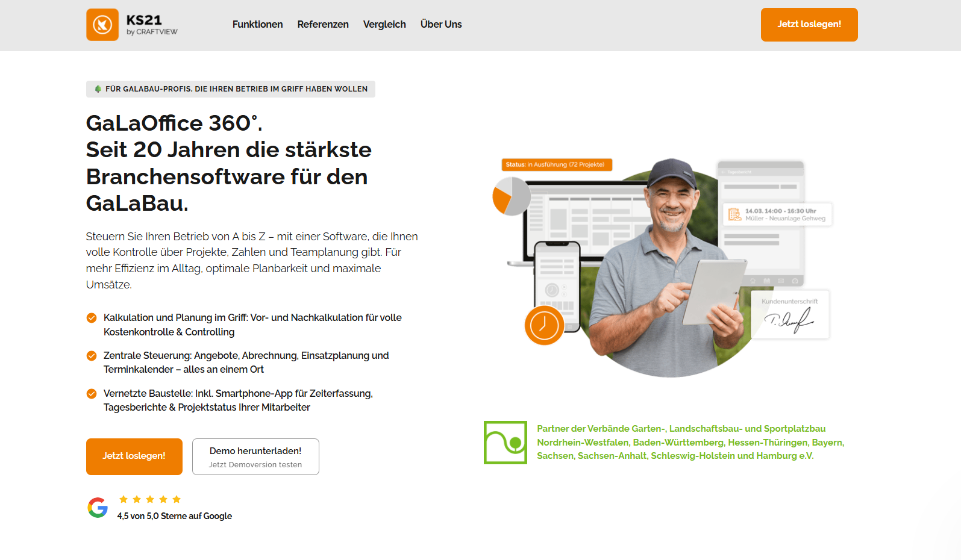Open the Über Uns menu item
The height and width of the screenshot is (560, 961).
point(441,24)
